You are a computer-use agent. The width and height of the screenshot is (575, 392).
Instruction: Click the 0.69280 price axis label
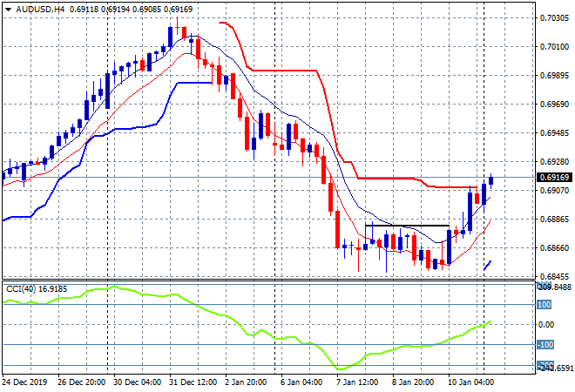(x=554, y=162)
